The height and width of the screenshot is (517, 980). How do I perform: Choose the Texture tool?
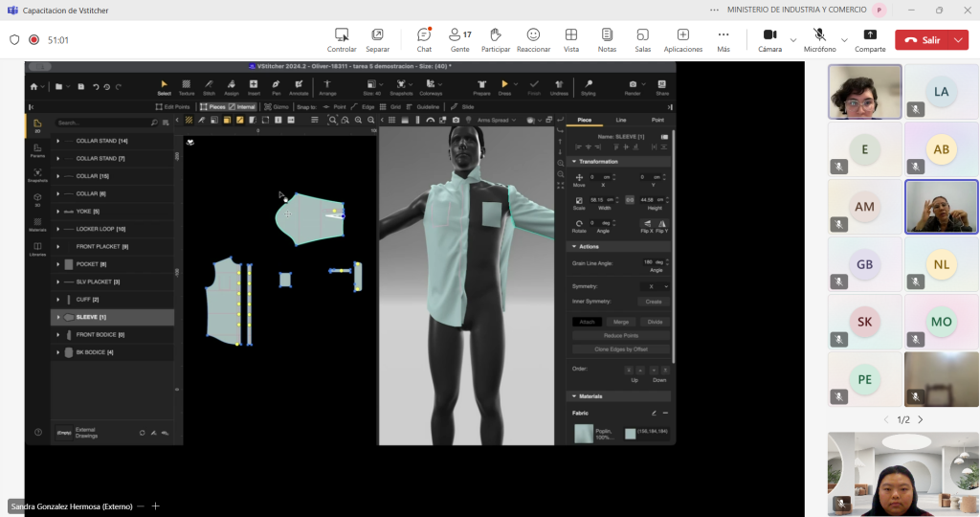pyautogui.click(x=187, y=87)
